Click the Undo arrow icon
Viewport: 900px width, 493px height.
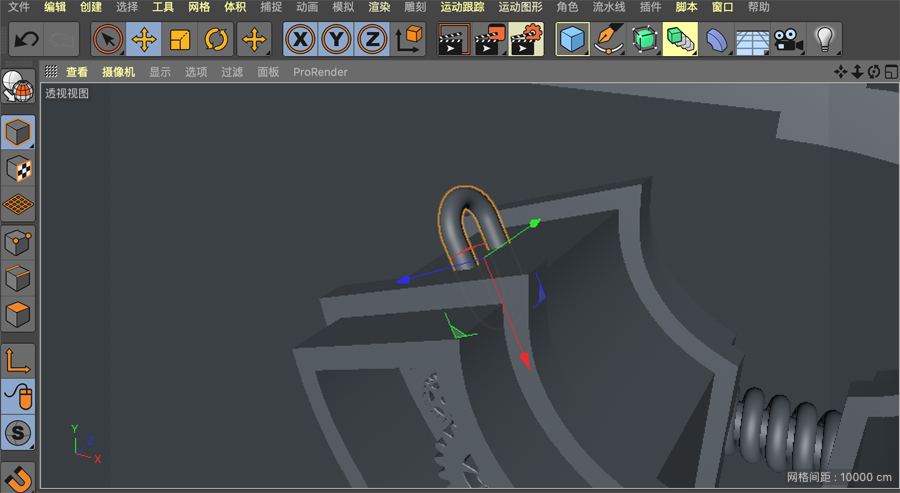[27, 40]
